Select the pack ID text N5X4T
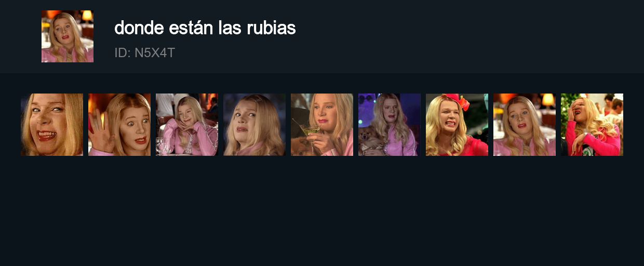The width and height of the screenshot is (644, 266). [144, 53]
